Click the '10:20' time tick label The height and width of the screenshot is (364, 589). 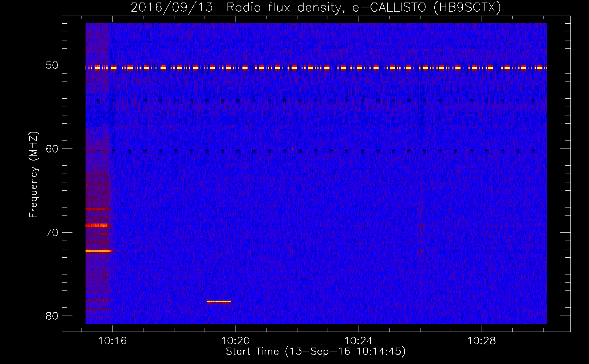(236, 341)
